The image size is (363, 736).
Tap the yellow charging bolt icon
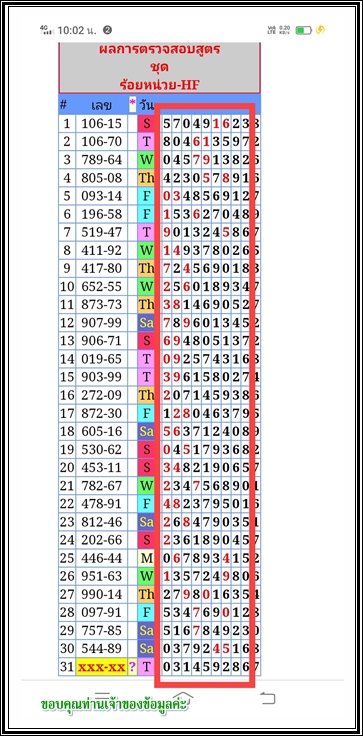[320, 30]
